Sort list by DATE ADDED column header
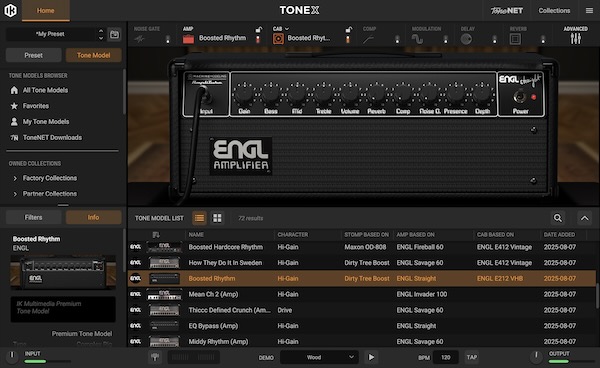600x368 pixels. (x=559, y=234)
